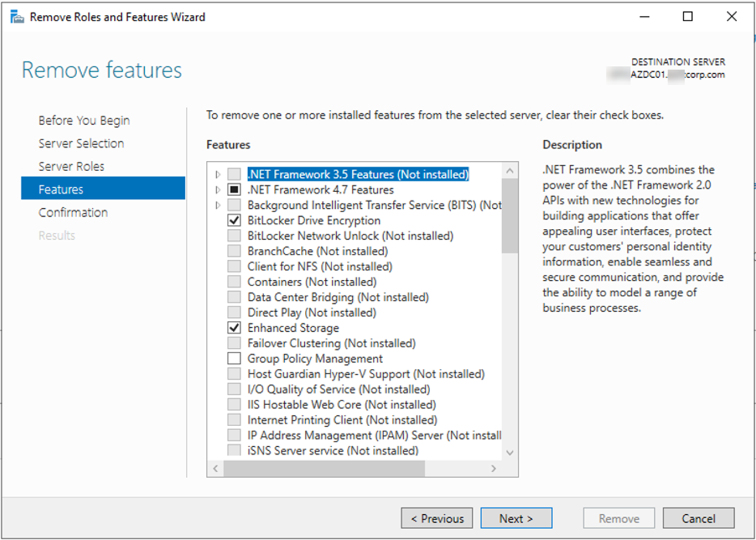Uncheck the Enhanced Storage checkbox
This screenshot has height=540, width=756.
[x=234, y=328]
